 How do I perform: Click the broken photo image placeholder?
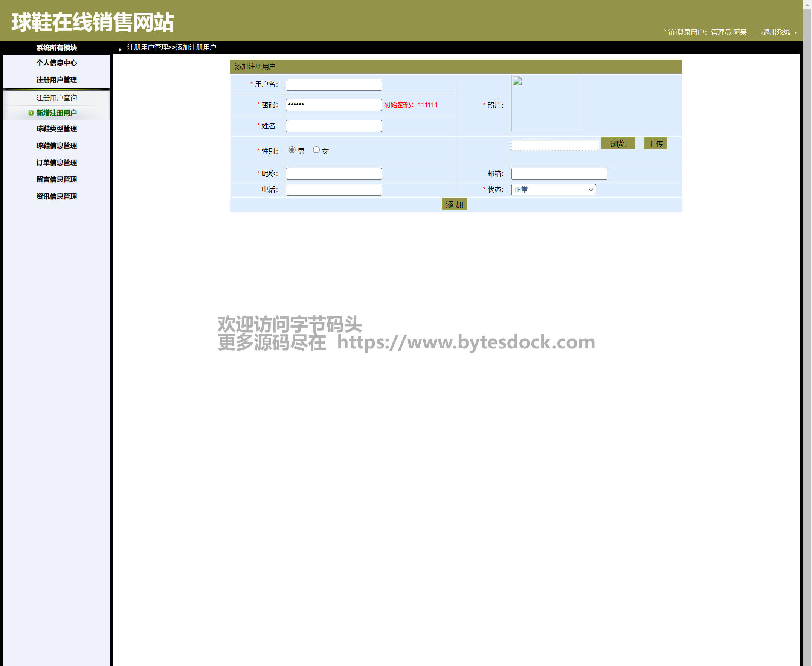545,103
